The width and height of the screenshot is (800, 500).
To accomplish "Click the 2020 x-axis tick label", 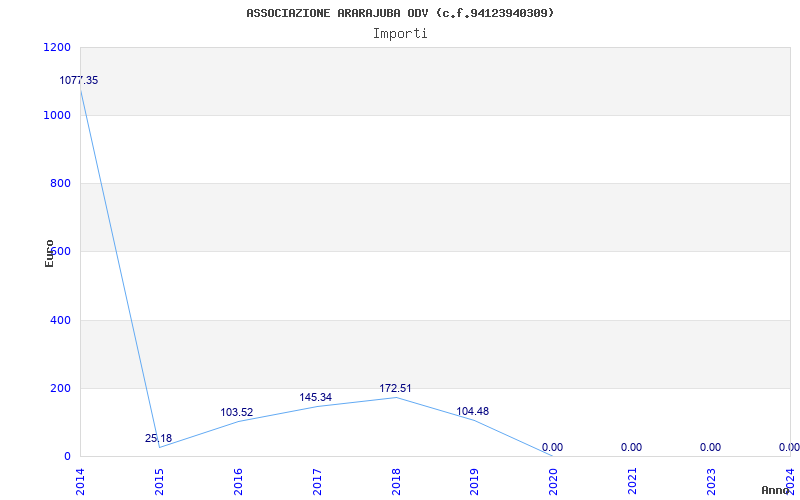I will [x=554, y=481].
